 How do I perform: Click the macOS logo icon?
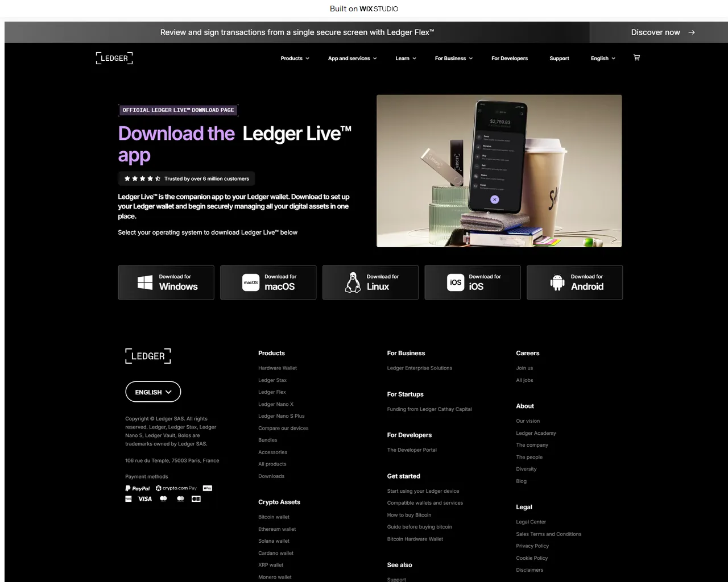coord(251,282)
